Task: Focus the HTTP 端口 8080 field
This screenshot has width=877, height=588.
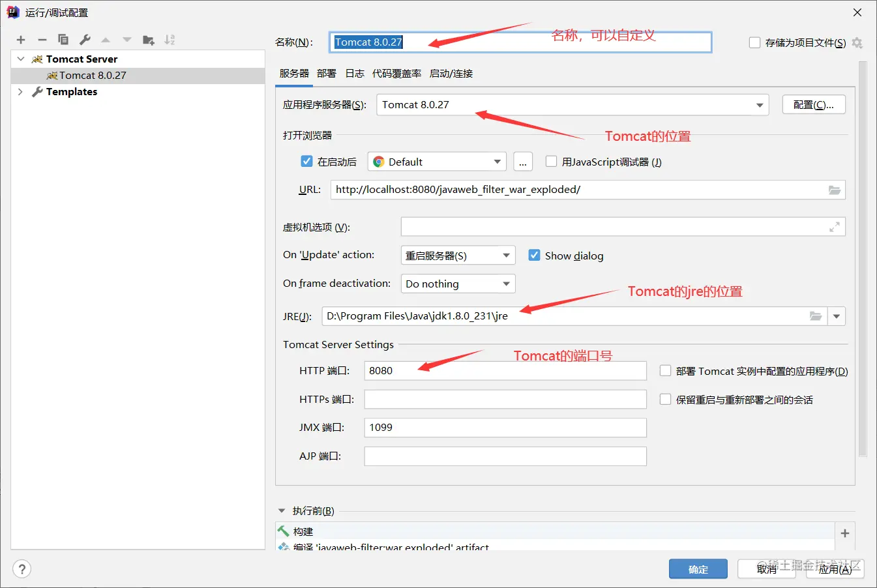Action: click(x=505, y=371)
